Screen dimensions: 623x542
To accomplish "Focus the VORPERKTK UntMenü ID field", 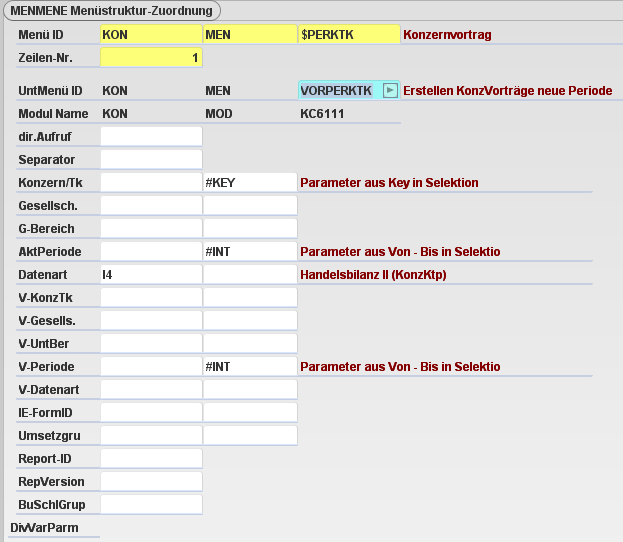I will [340, 91].
